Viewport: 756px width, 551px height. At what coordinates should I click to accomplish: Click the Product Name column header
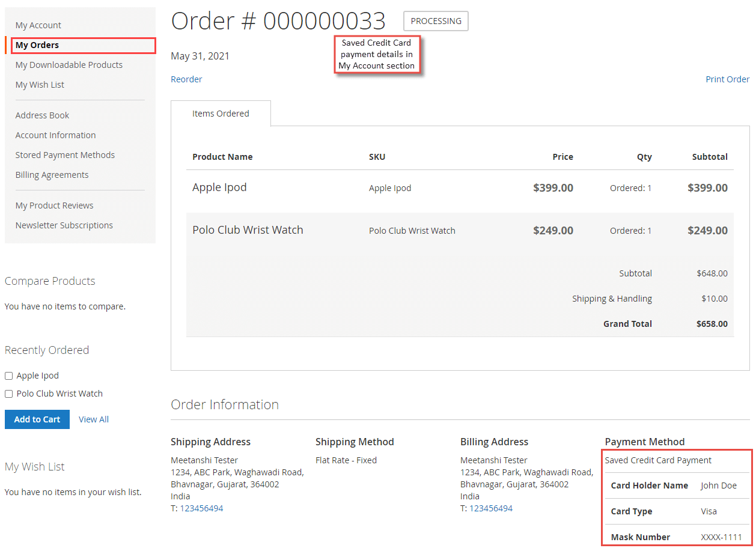click(222, 157)
